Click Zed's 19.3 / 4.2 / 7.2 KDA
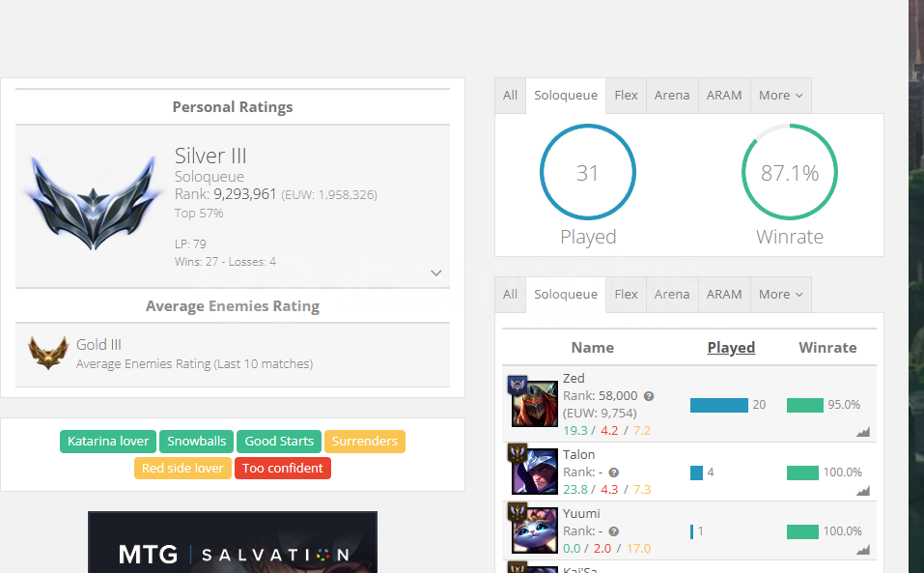Screen dimensions: 924x573 click(607, 431)
